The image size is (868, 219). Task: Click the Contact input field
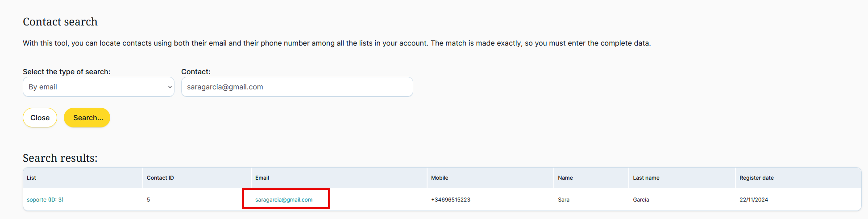297,87
